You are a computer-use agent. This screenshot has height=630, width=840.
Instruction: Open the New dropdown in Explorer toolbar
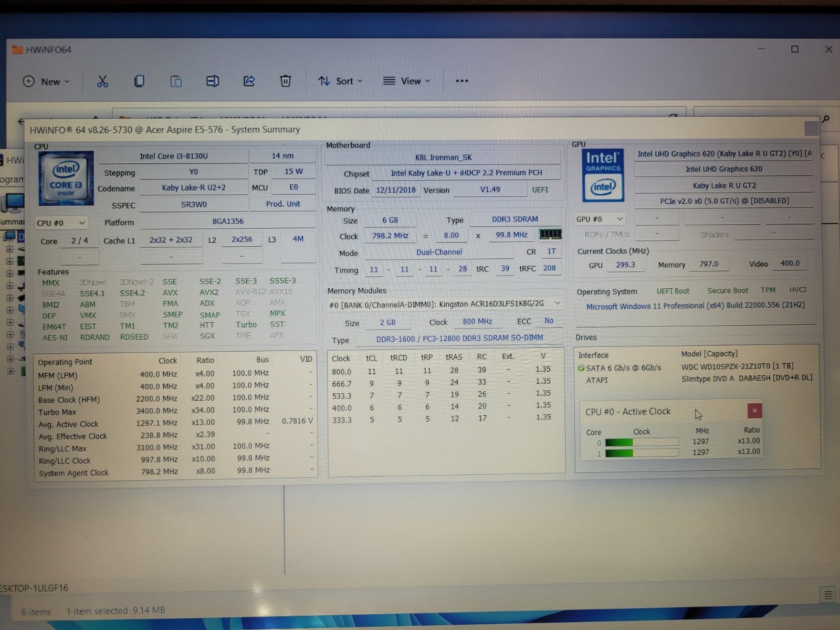(x=46, y=81)
